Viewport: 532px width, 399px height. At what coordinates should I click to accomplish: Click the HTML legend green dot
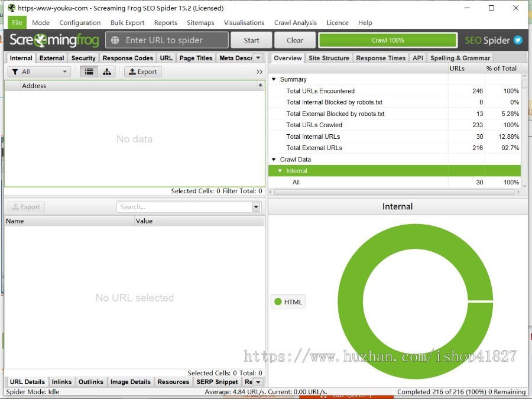(x=278, y=301)
